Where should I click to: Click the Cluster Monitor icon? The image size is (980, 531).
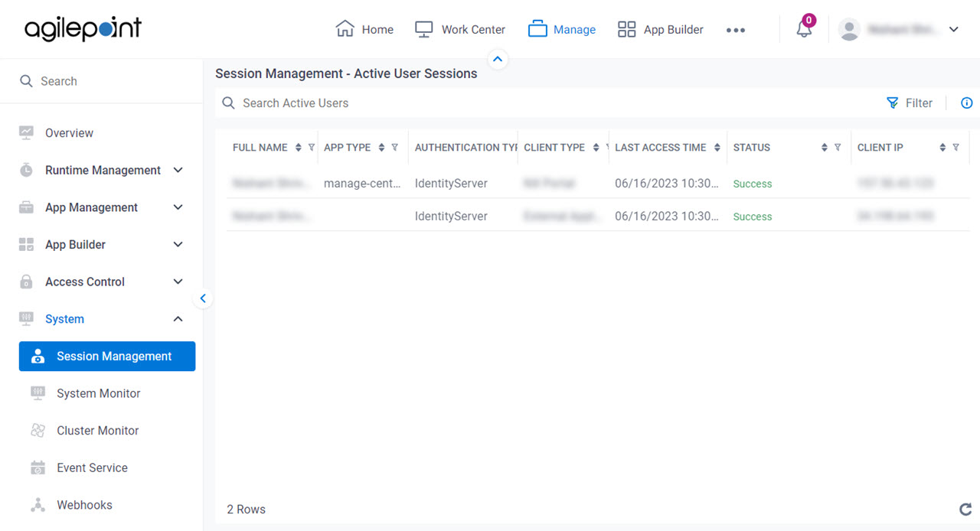click(38, 431)
